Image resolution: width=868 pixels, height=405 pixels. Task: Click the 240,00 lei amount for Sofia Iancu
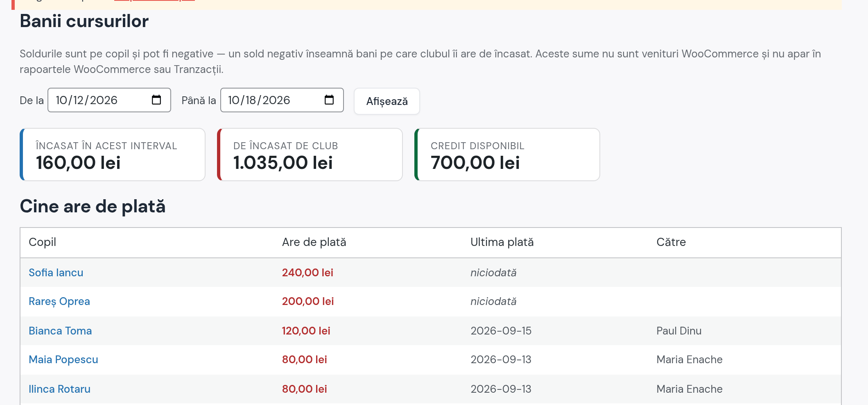click(307, 273)
